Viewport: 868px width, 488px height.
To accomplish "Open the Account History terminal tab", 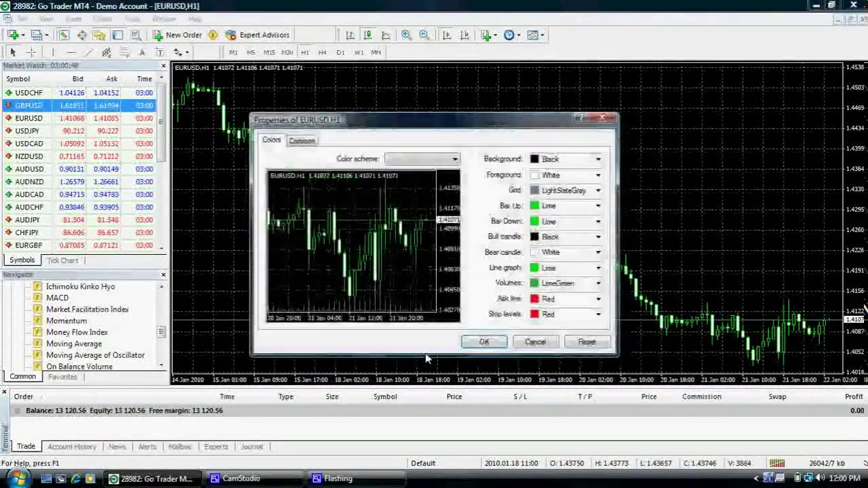I will point(71,447).
